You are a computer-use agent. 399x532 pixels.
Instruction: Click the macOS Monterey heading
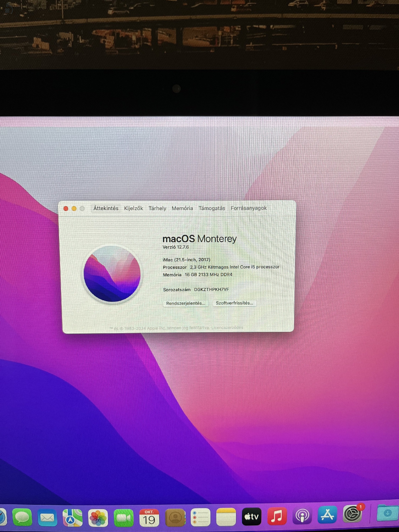point(200,239)
